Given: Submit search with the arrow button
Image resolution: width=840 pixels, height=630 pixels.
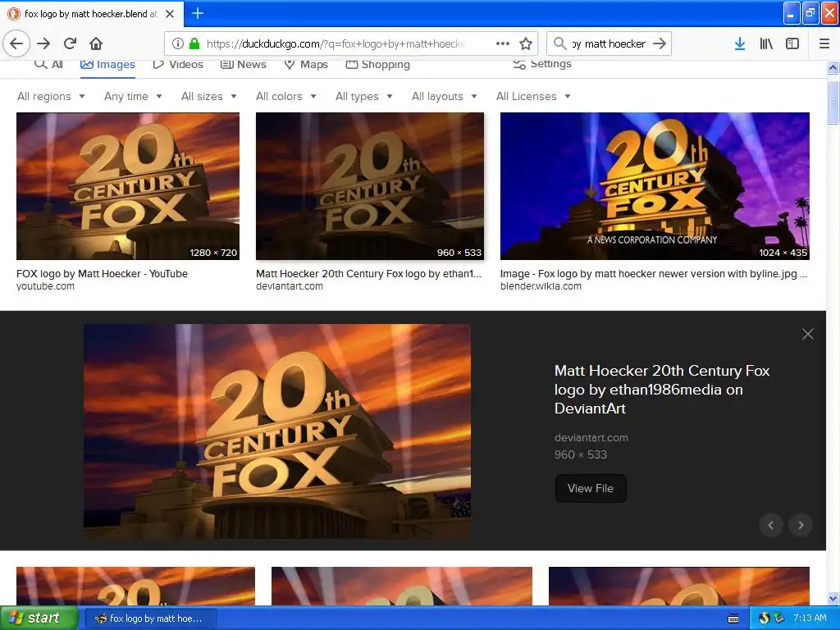Looking at the screenshot, I should point(660,43).
